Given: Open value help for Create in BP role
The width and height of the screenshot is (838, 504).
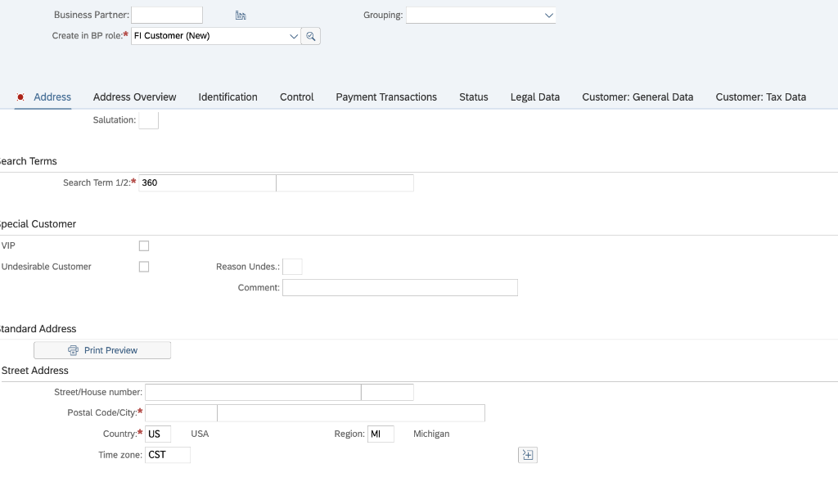Looking at the screenshot, I should tap(310, 36).
